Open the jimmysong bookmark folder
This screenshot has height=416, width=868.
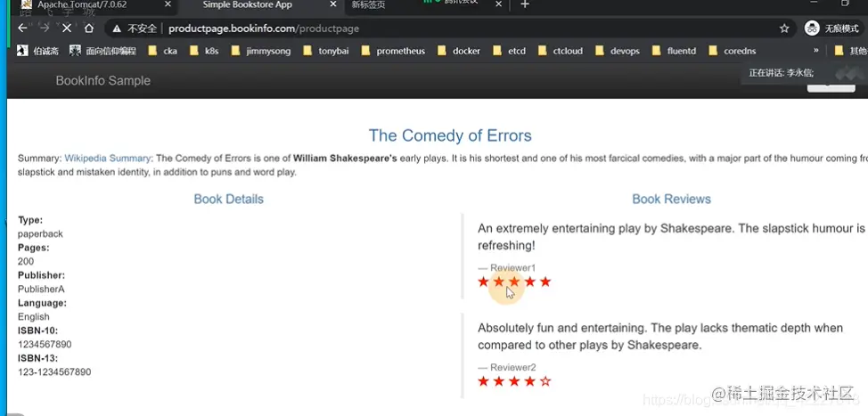coord(261,51)
